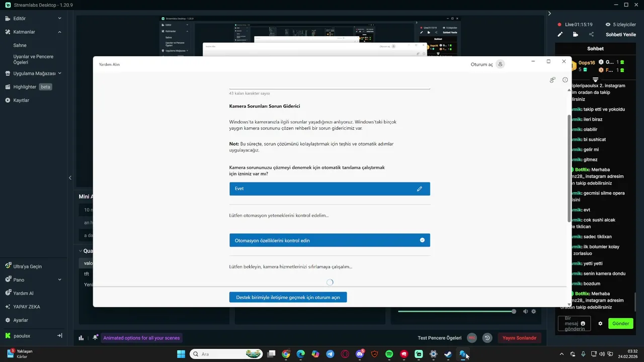Select the 'tft' scene row
The height and width of the screenshot is (362, 644).
tap(87, 274)
